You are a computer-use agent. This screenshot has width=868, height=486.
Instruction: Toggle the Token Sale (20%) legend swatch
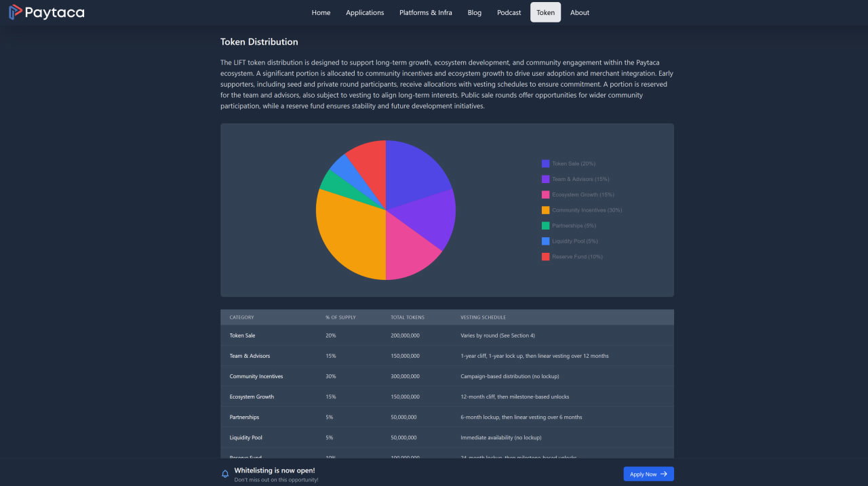[x=545, y=163]
